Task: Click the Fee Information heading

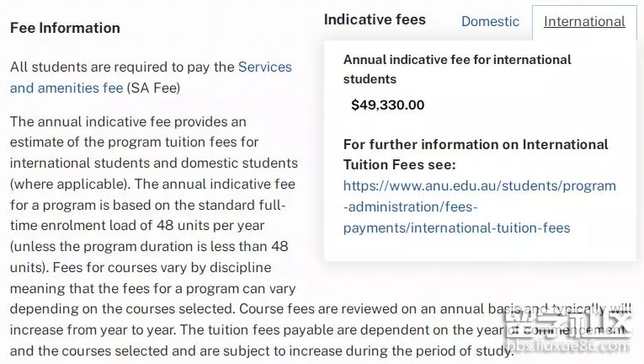Action: tap(65, 28)
